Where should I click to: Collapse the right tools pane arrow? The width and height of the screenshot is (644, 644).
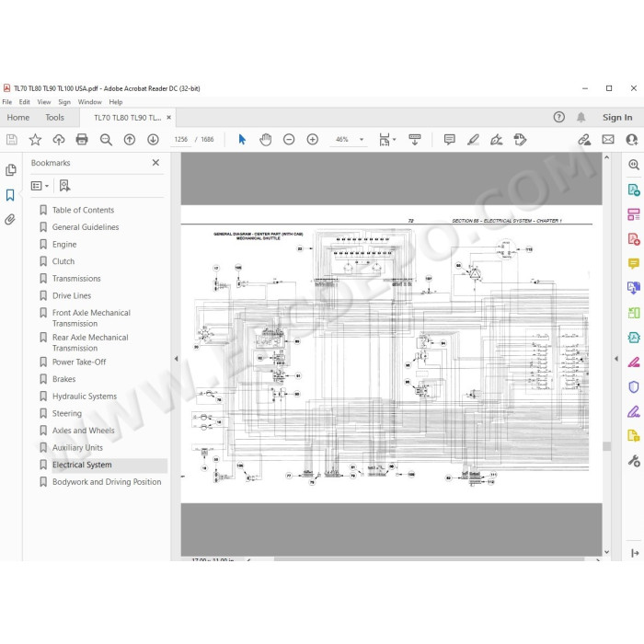(x=616, y=359)
